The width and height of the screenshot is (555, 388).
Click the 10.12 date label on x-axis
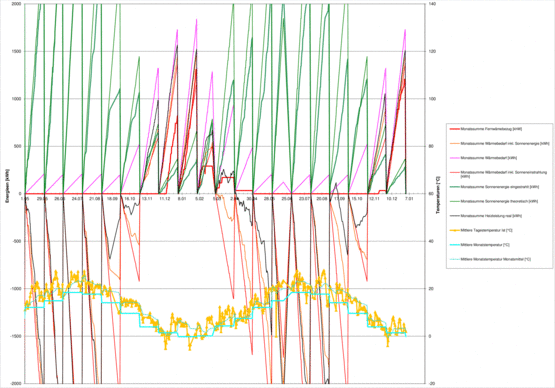point(391,199)
